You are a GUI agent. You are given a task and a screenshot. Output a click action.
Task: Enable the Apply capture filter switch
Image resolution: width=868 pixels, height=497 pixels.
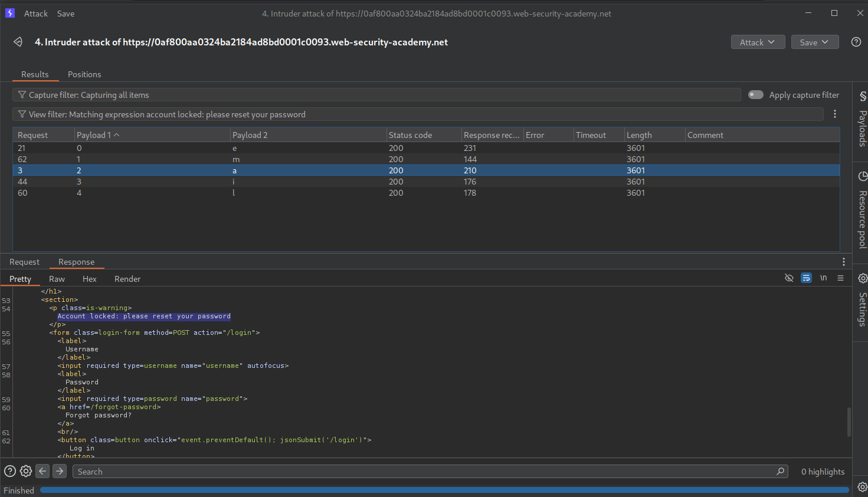click(x=755, y=95)
